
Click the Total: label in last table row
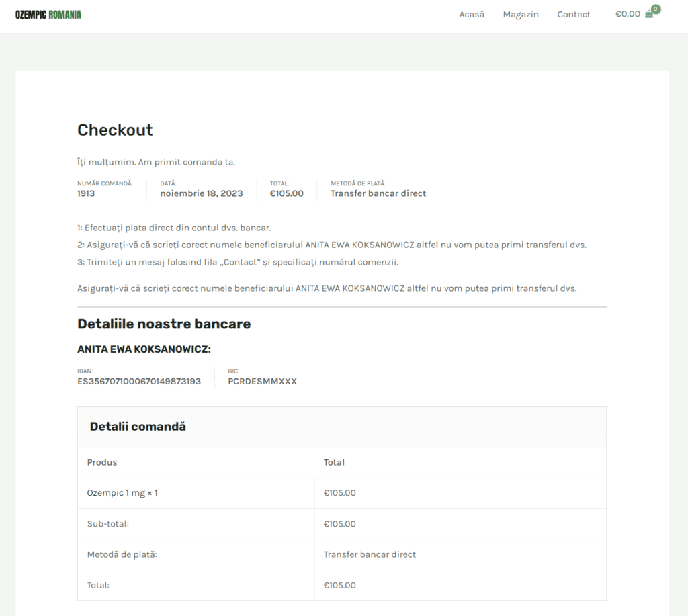[x=98, y=585]
